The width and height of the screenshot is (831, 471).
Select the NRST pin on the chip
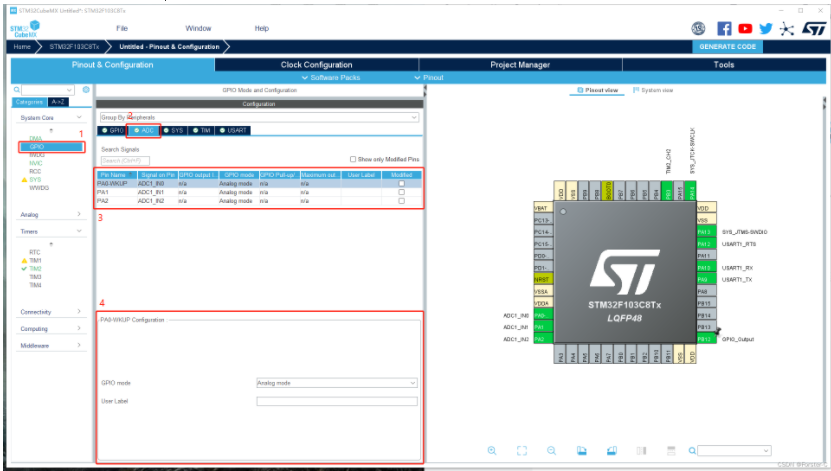[543, 279]
